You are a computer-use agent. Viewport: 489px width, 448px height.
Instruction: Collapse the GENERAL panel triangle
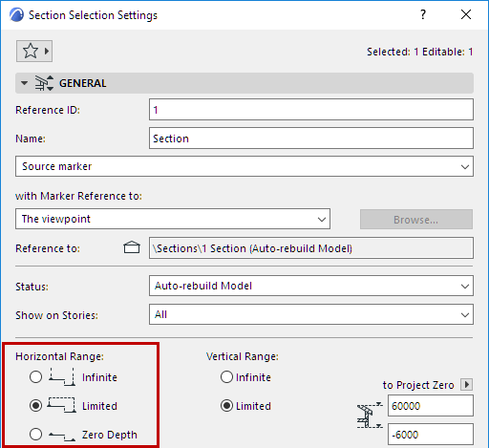tap(24, 83)
